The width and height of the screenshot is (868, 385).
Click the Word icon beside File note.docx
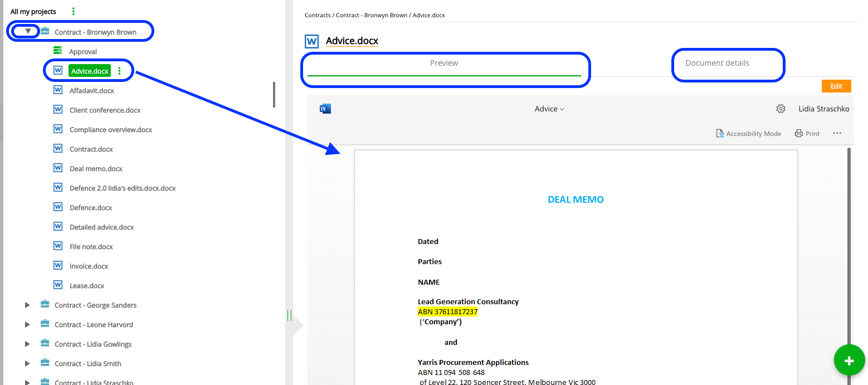coord(57,246)
